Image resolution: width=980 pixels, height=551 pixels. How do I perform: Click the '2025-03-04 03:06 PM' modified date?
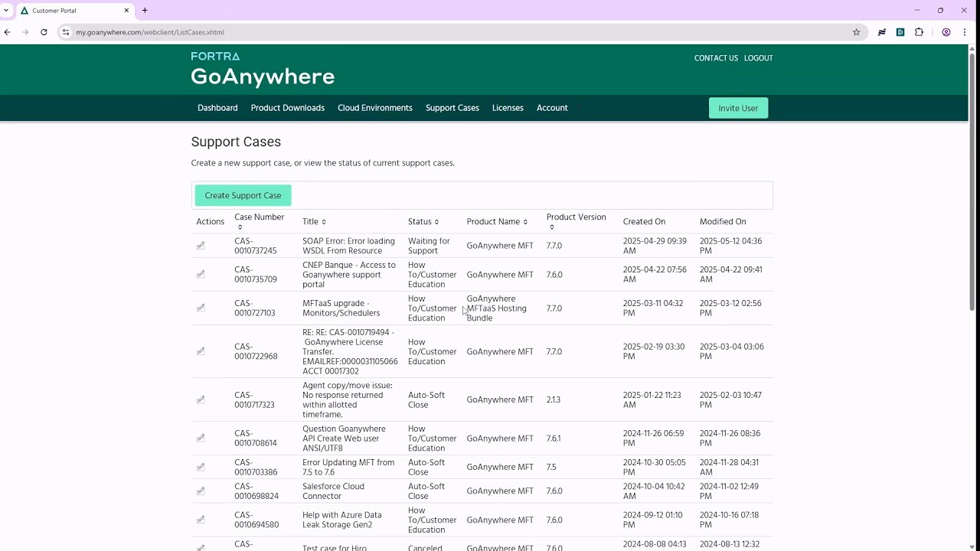point(731,351)
